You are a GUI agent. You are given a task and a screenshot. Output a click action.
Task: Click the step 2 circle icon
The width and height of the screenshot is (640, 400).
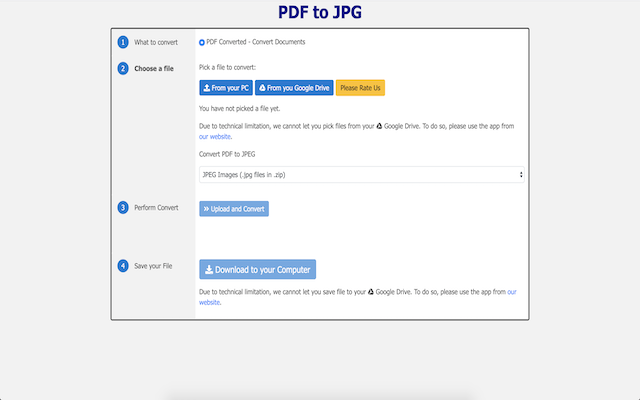pos(123,68)
